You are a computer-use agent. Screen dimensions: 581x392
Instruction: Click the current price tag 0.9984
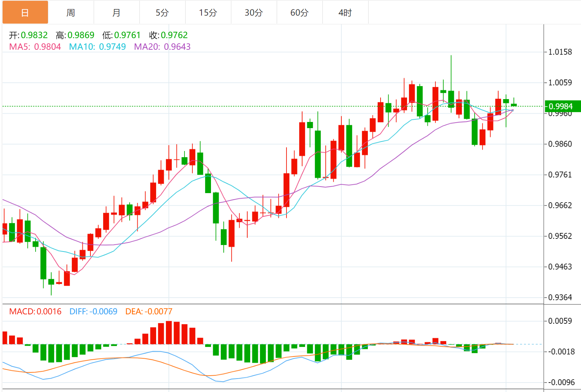(x=562, y=106)
